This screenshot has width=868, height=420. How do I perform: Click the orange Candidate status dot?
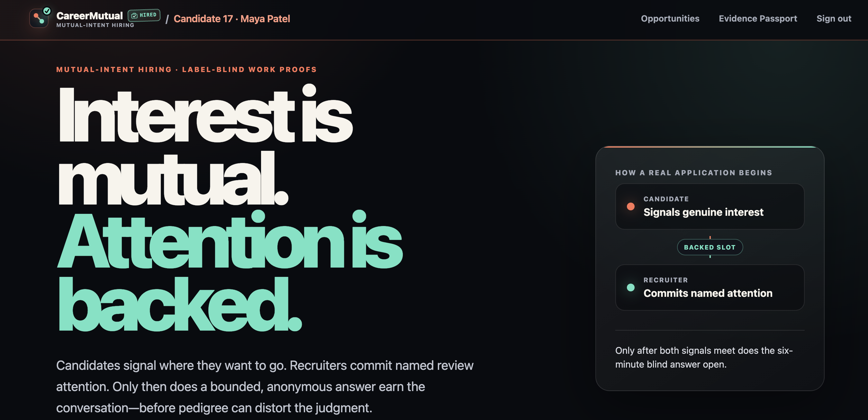tap(630, 206)
